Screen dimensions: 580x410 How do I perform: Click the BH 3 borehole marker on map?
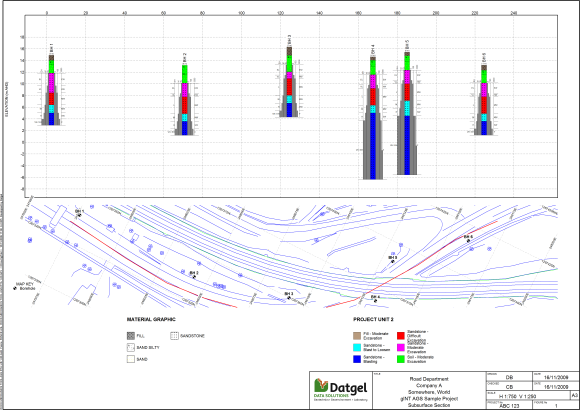click(x=289, y=297)
